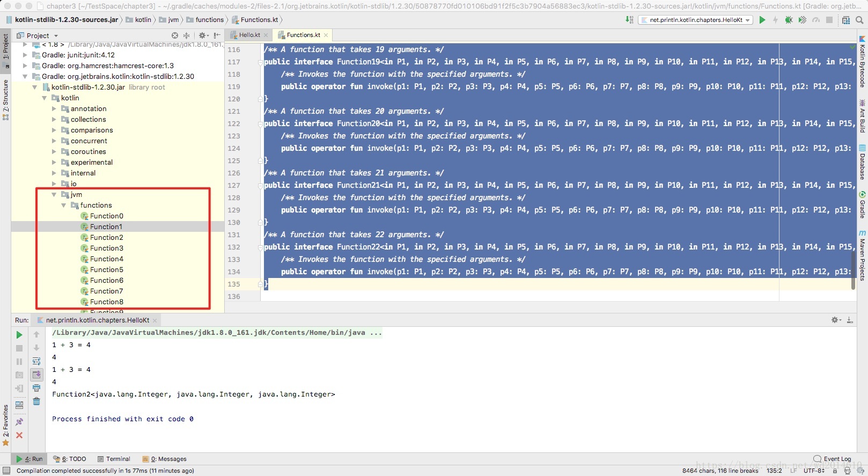Click the Make Project build icon
868x476 pixels.
629,20
